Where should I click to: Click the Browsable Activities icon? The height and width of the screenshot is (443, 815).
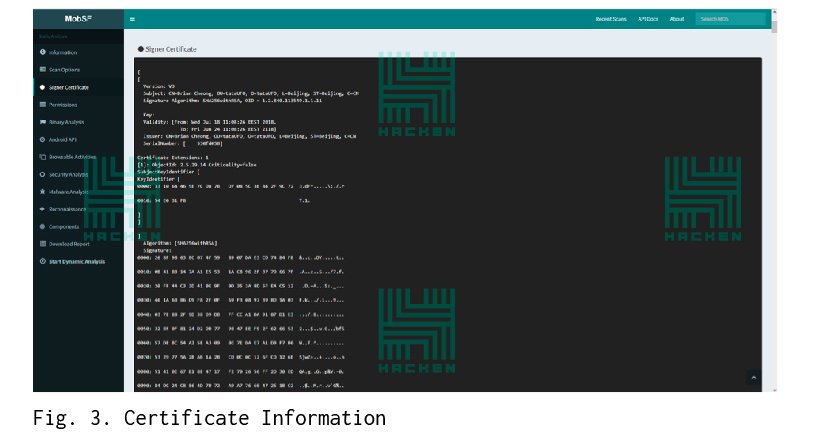coord(43,157)
